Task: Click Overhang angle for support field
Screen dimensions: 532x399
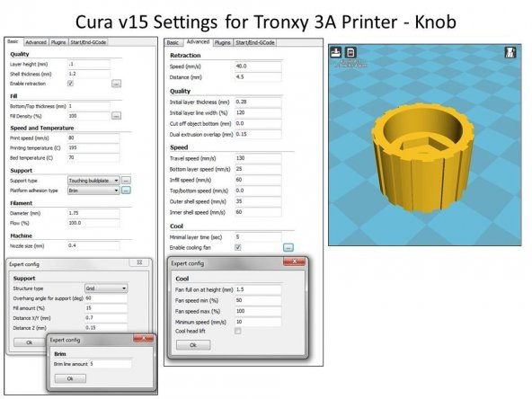Action: [x=106, y=298]
